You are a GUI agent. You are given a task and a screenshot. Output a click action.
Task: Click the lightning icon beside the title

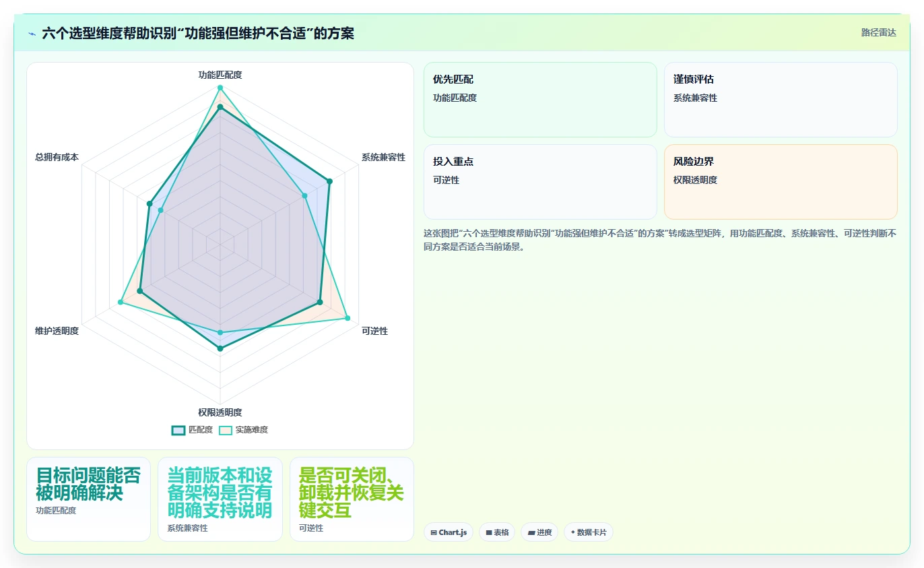(32, 34)
